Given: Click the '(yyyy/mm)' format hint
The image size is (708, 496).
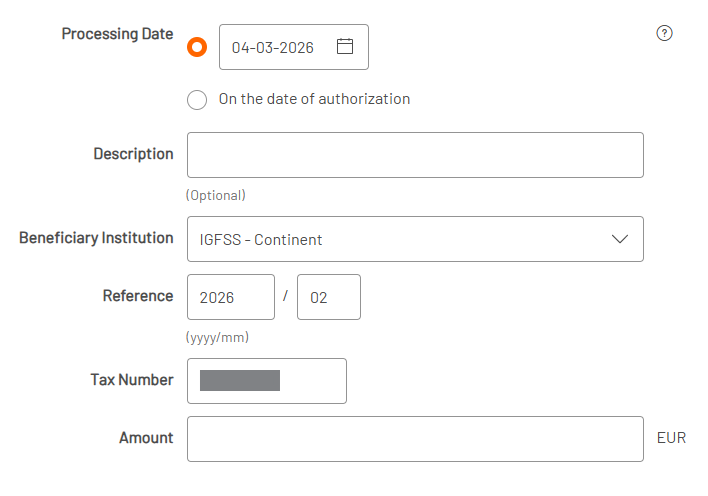Looking at the screenshot, I should [x=217, y=337].
